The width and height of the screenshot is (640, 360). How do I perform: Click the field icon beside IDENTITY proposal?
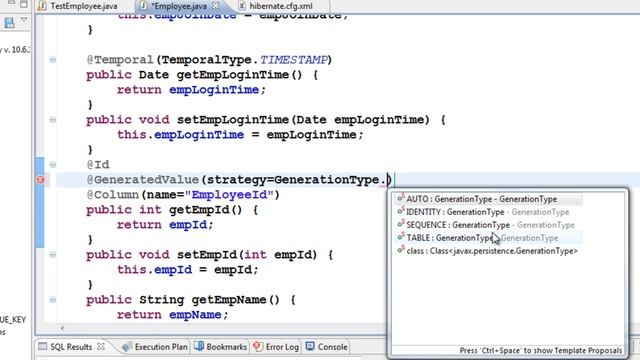(401, 211)
